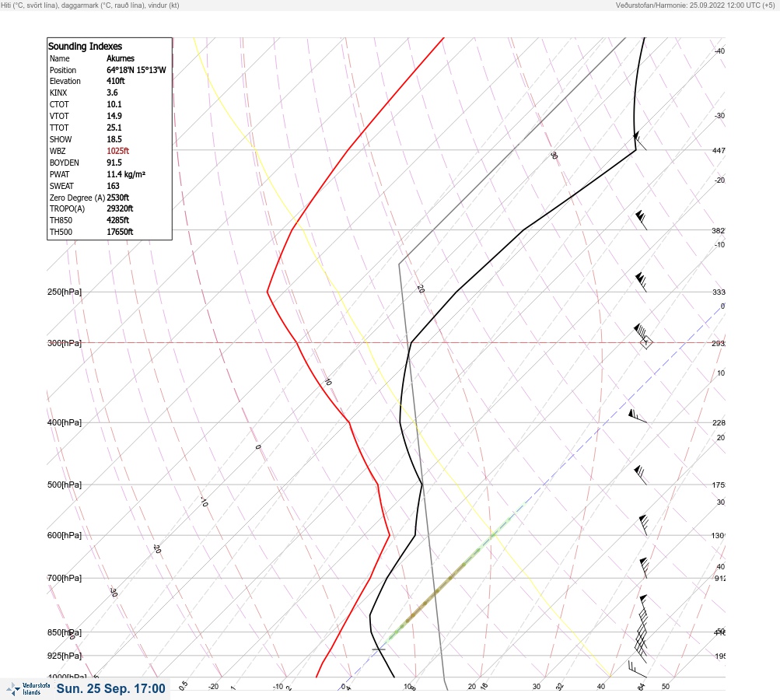
Task: Click the 'Sun. 25 Sep. 17:00' timestamp
Action: click(x=110, y=688)
